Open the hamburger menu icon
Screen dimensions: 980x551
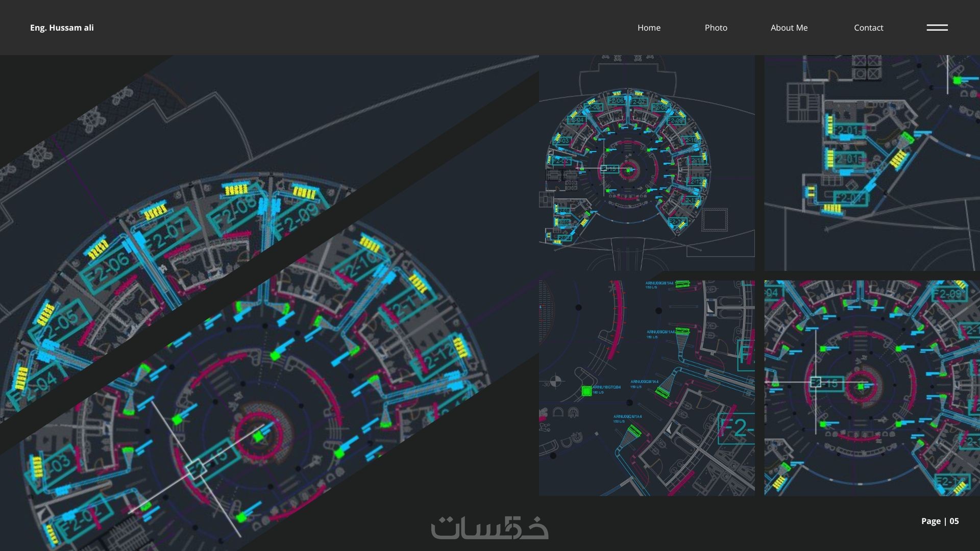(937, 28)
